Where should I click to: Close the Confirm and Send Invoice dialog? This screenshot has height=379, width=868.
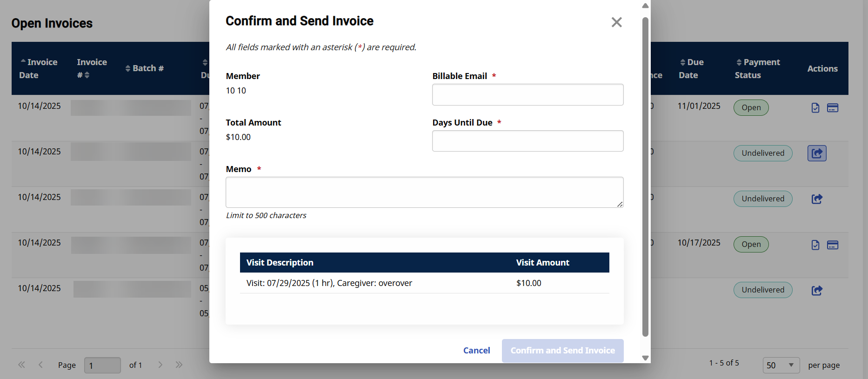pos(616,22)
